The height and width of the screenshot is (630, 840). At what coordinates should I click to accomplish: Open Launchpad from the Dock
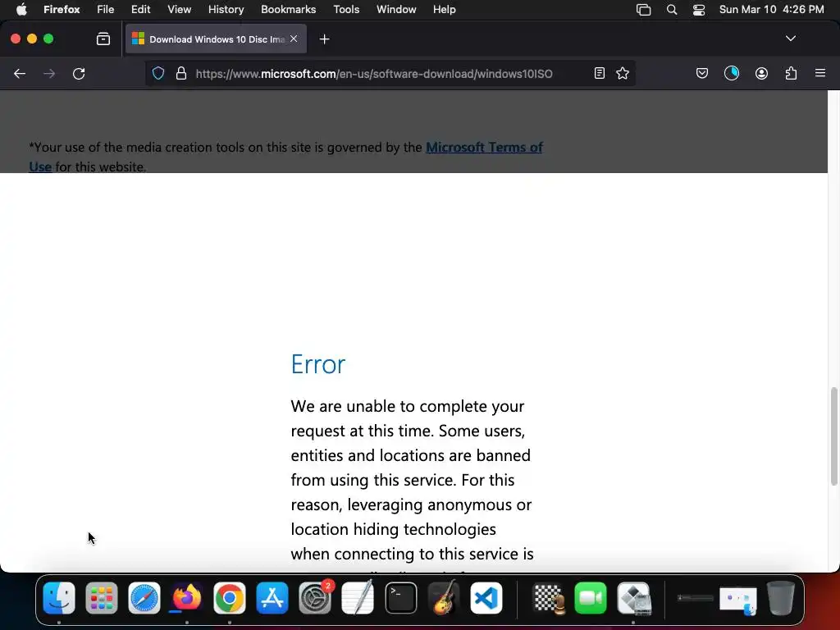102,598
